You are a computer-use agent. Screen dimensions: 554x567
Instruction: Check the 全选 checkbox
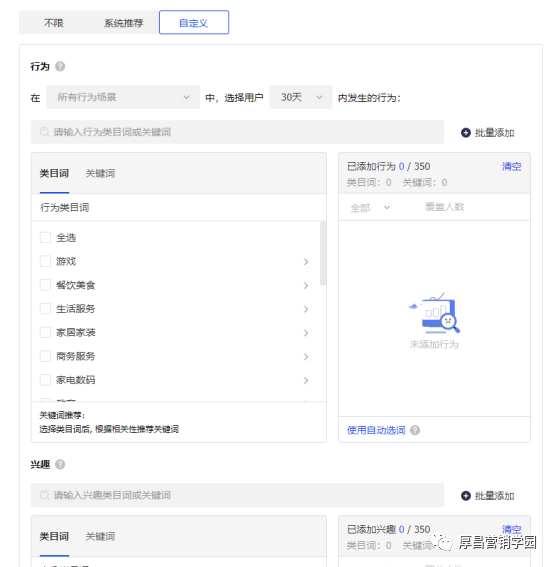45,238
